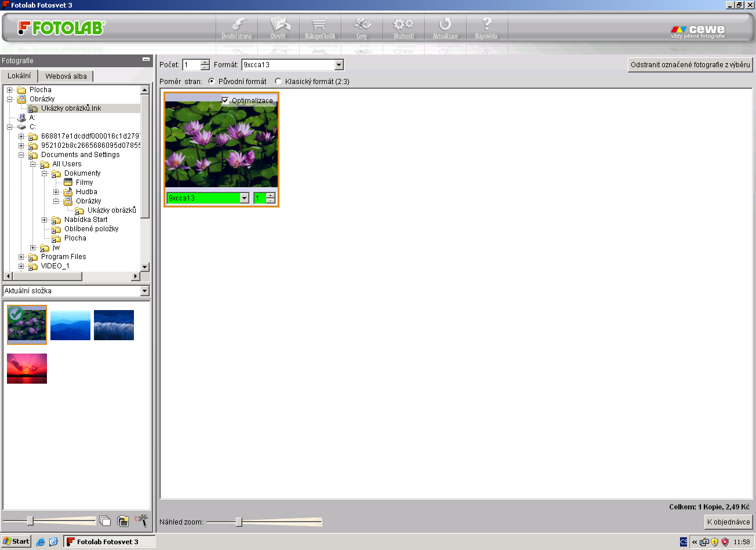756x550 pixels.
Task: Click the Hudba music folder icon
Action: [x=68, y=192]
